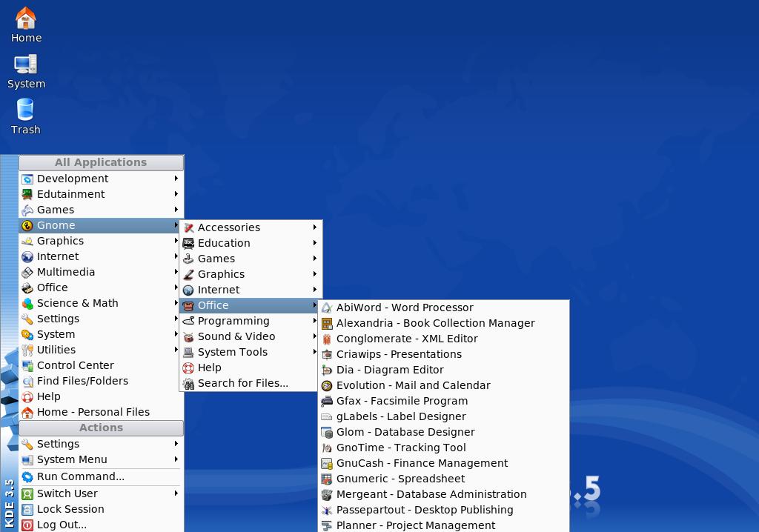This screenshot has width=759, height=532.
Task: Select Internet in the Gnome submenu
Action: click(x=251, y=290)
